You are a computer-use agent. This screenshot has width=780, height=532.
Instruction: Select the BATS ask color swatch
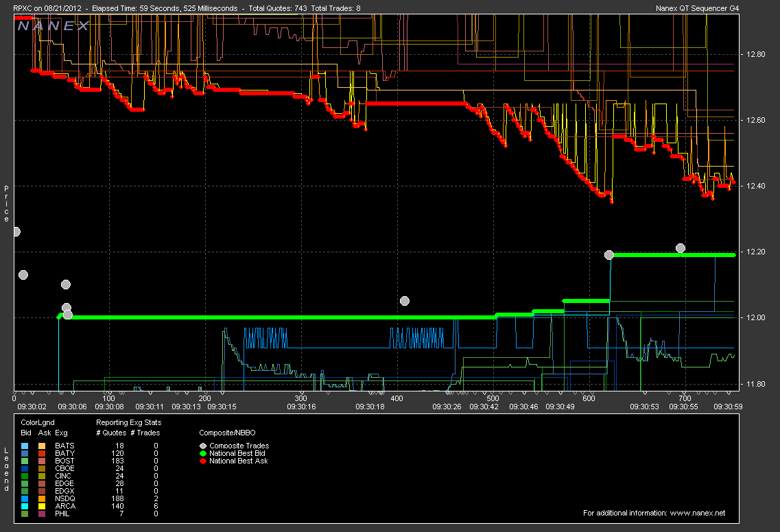coord(42,446)
